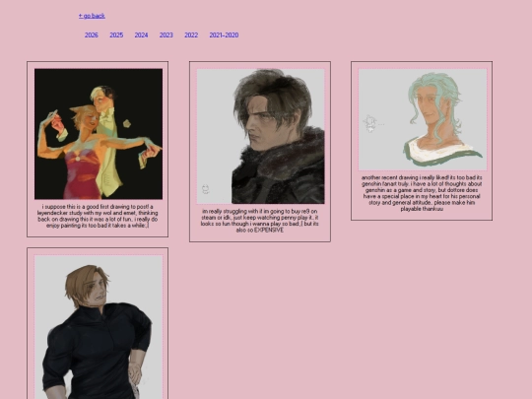Click the 'go back' link
532x399 pixels.
92,16
